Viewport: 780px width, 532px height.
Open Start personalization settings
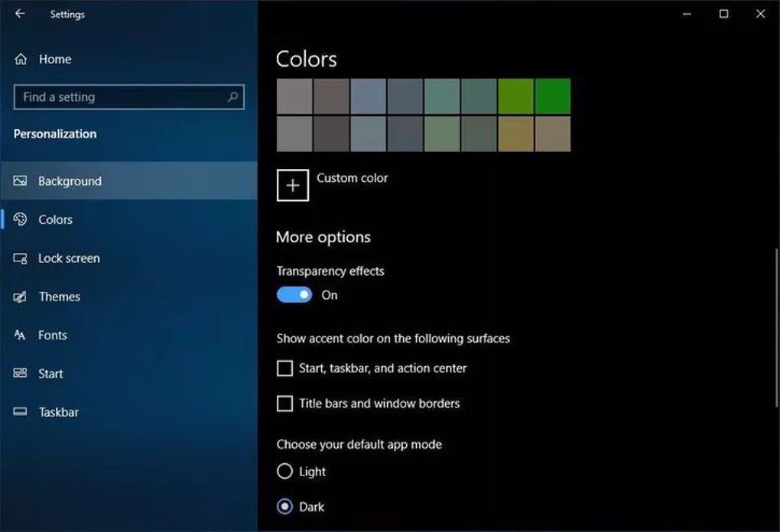[x=128, y=374]
